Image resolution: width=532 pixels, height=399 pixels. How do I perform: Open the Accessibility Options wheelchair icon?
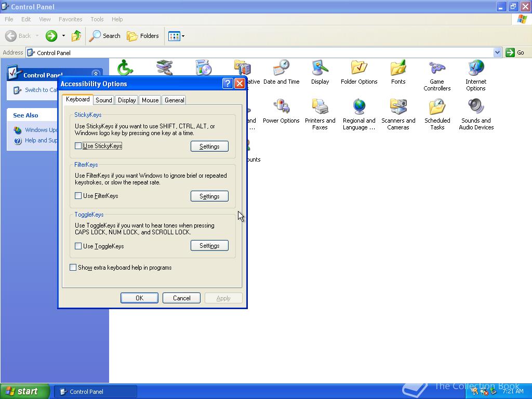[x=125, y=67]
